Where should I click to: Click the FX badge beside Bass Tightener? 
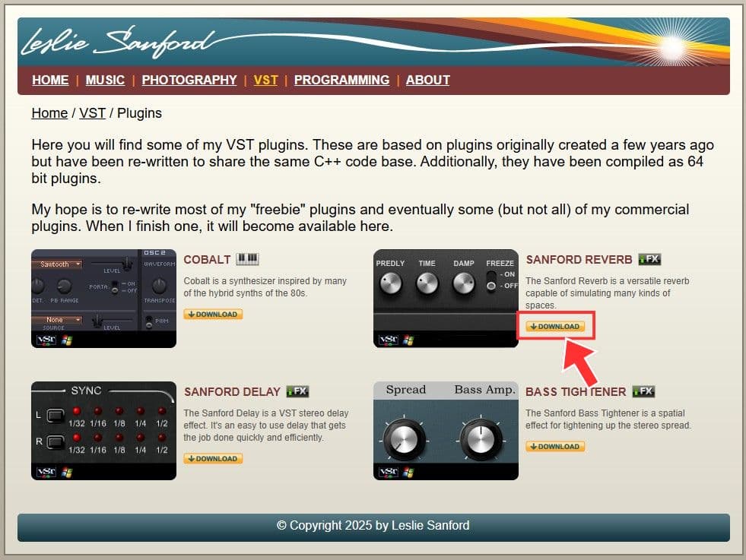pos(643,391)
